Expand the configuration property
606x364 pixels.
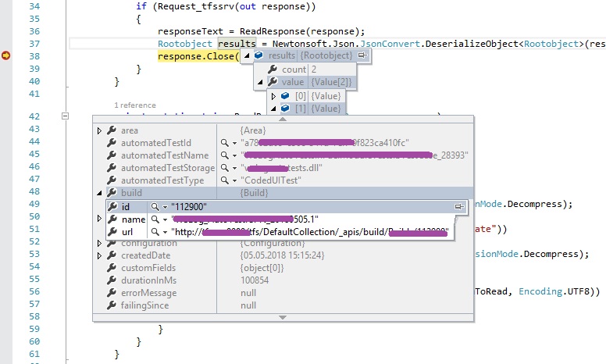point(99,244)
